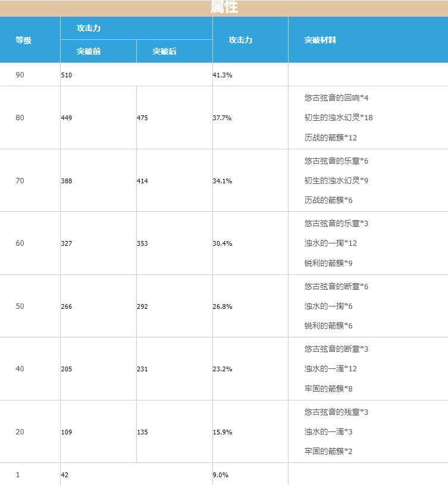Select the 510 attack value cell
Viewport: 448px width, 485px height.
pyautogui.click(x=67, y=75)
